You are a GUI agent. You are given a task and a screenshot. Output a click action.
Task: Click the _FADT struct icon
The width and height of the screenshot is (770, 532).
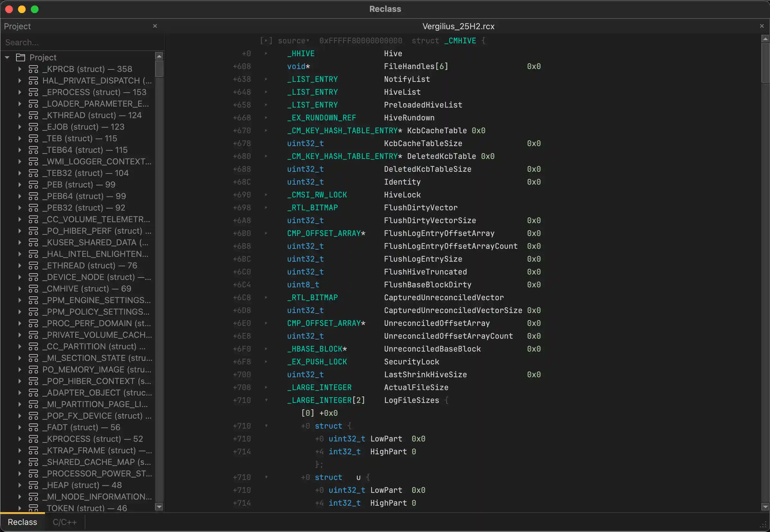(34, 427)
